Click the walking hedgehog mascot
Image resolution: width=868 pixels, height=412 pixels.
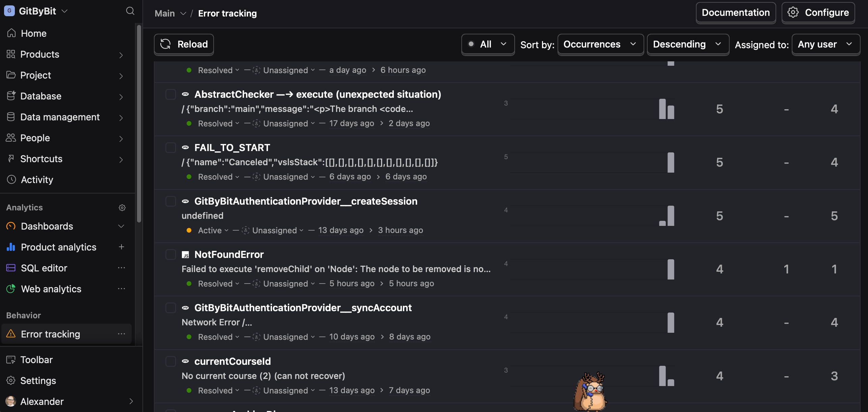coord(591,392)
